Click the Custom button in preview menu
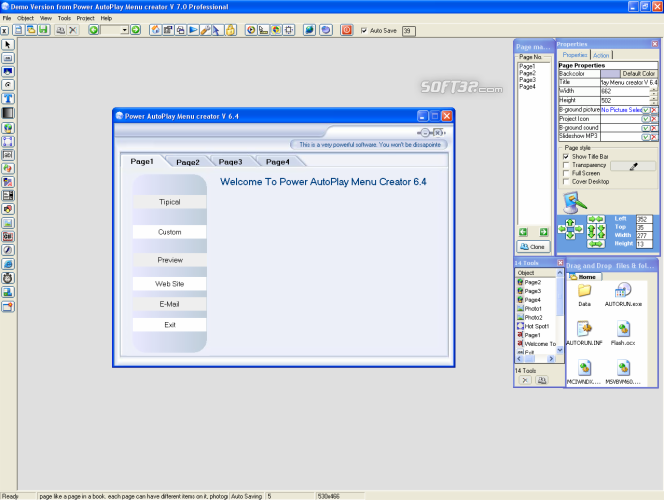664x500 pixels. [x=169, y=232]
